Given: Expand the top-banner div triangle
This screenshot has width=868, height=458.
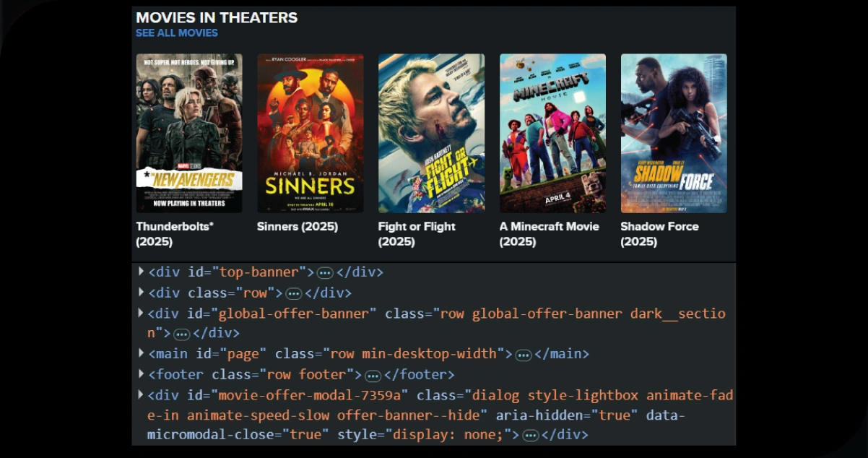Looking at the screenshot, I should (x=142, y=272).
